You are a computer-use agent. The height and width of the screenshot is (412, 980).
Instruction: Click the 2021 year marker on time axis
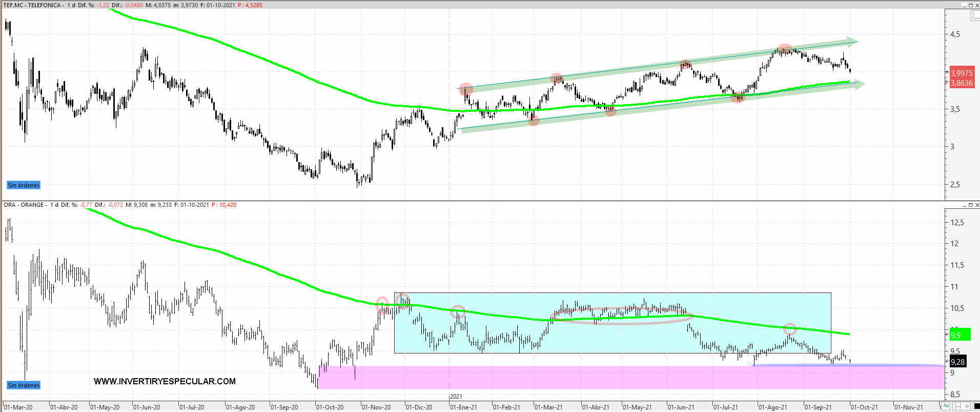tap(456, 397)
